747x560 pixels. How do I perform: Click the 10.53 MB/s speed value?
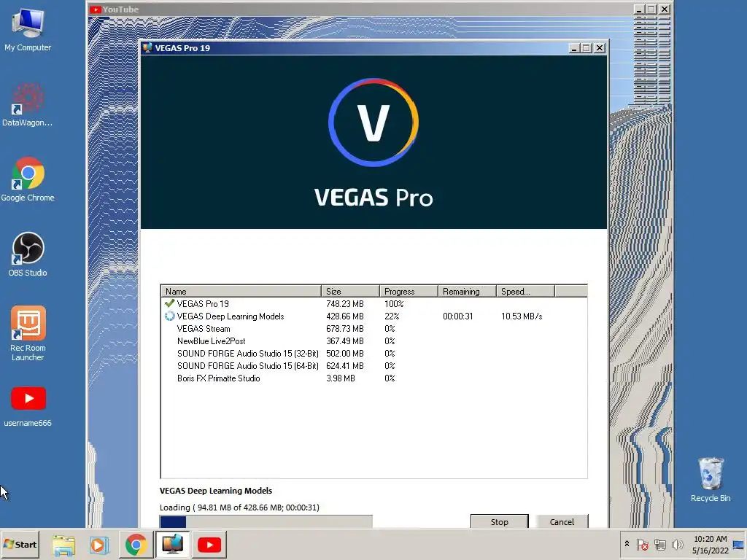click(522, 316)
